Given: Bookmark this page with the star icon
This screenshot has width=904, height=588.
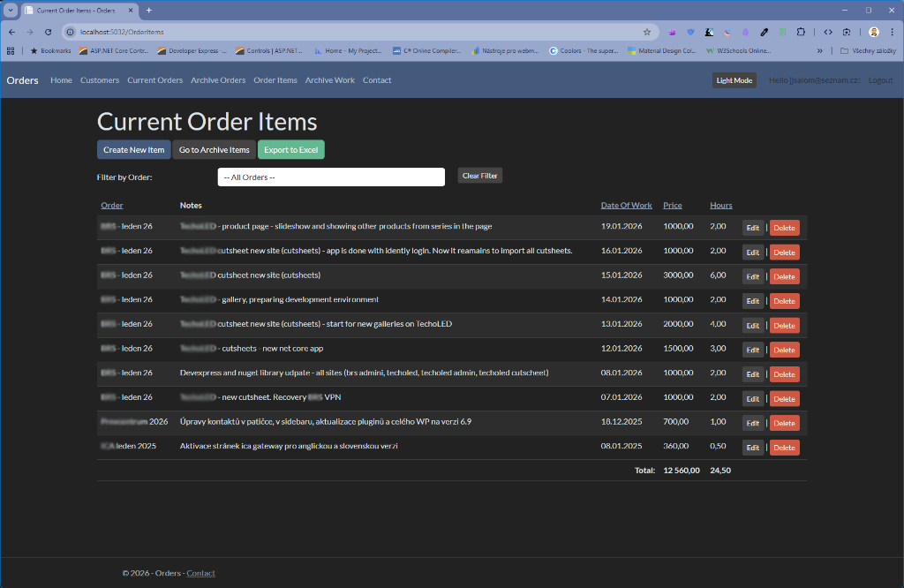Looking at the screenshot, I should [646, 32].
